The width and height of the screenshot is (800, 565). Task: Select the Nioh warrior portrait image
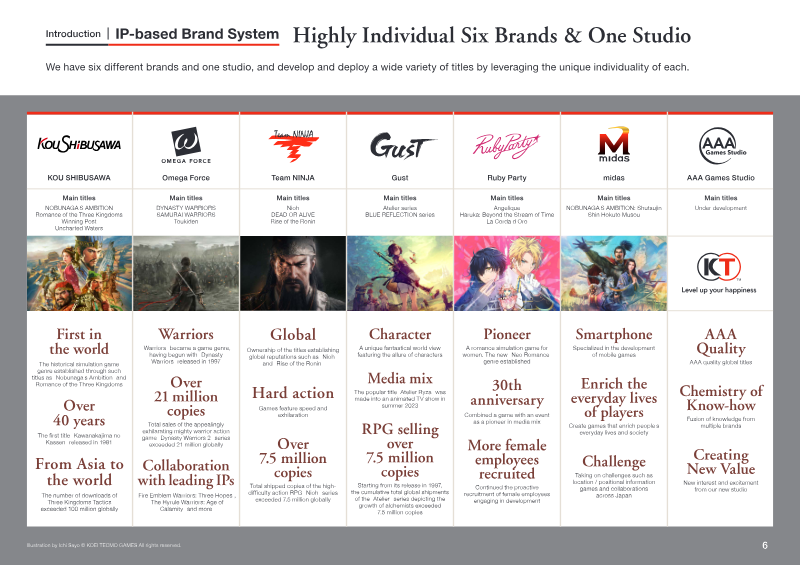click(293, 273)
